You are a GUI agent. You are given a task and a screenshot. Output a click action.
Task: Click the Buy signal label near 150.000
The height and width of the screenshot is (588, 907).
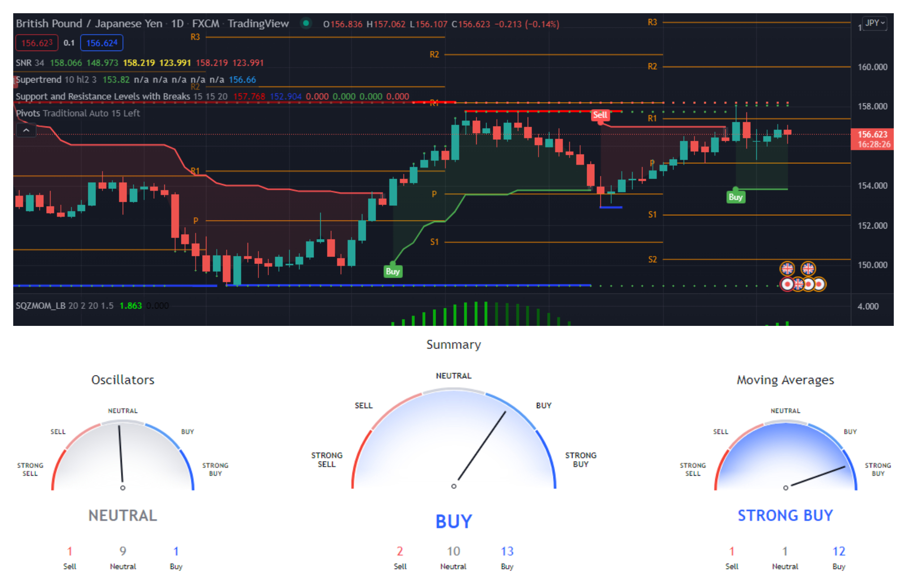393,271
